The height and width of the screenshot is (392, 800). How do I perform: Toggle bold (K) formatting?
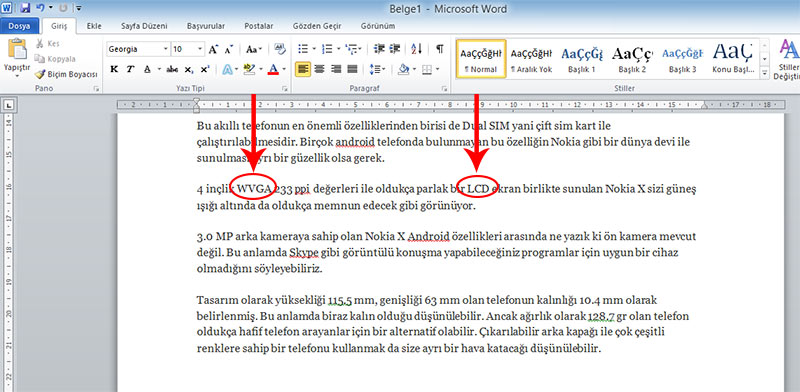(114, 69)
